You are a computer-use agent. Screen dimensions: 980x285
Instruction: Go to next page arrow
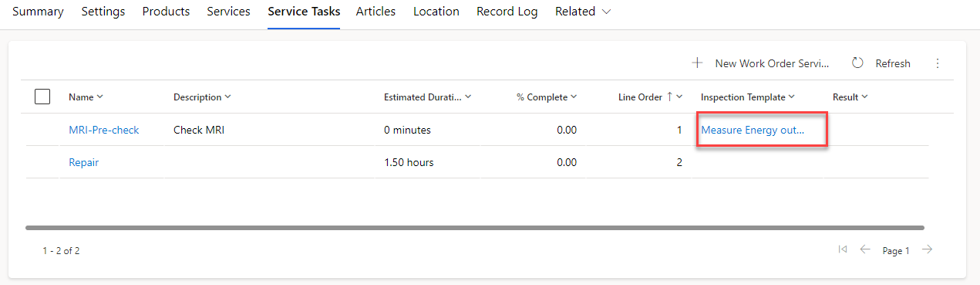pyautogui.click(x=928, y=249)
